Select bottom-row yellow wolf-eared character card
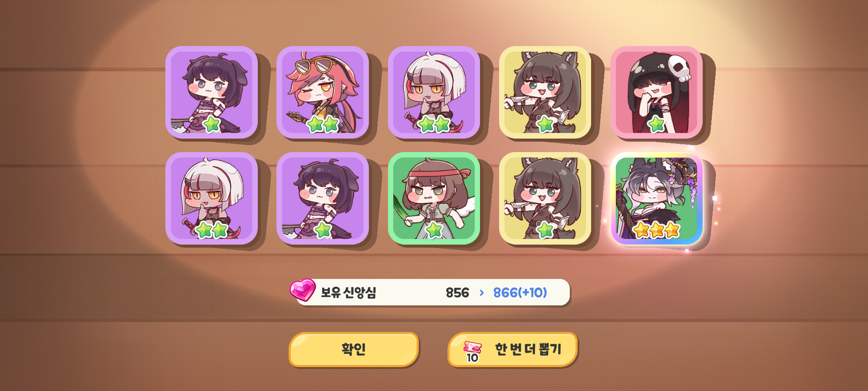This screenshot has width=868, height=391. click(545, 198)
